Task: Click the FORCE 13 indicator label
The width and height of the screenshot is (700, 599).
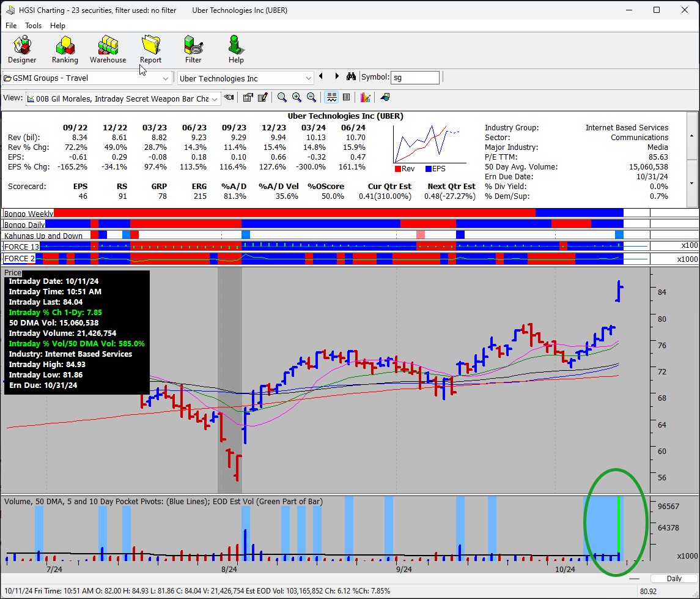Action: coord(22,247)
